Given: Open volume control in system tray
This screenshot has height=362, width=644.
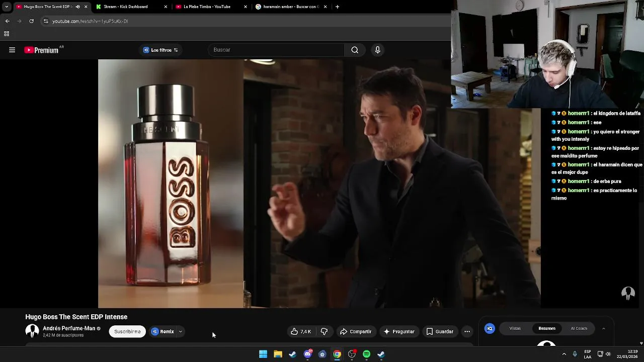Looking at the screenshot, I should 608,354.
